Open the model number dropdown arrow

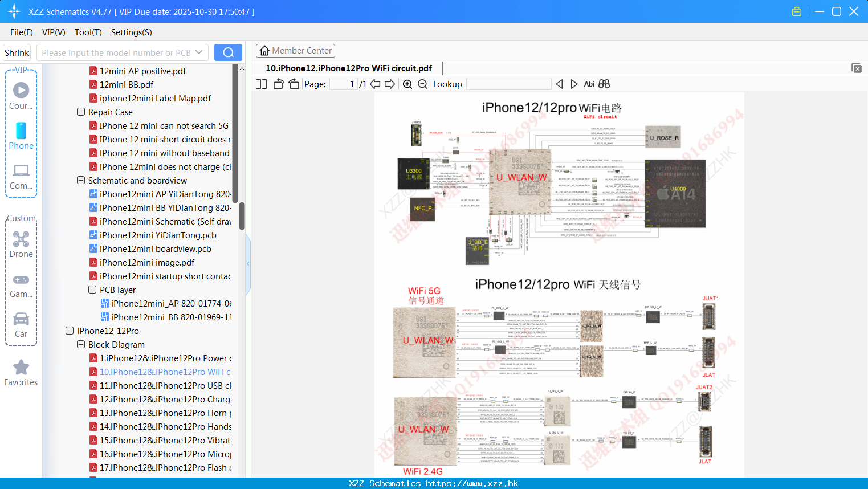199,52
